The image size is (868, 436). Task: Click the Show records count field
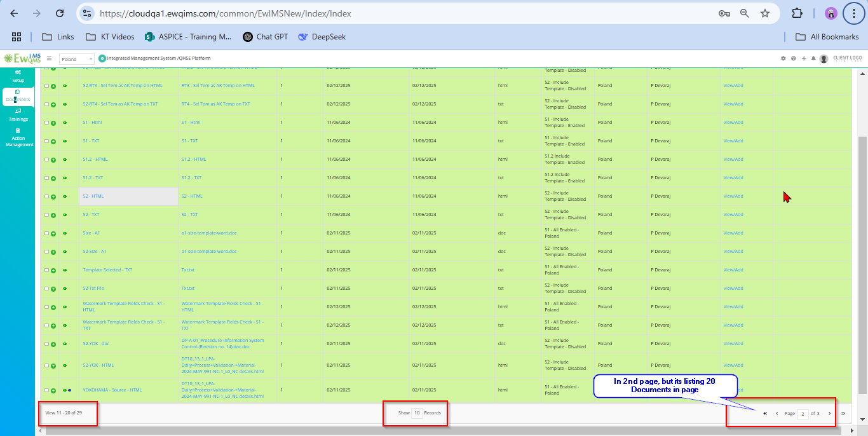pyautogui.click(x=417, y=413)
